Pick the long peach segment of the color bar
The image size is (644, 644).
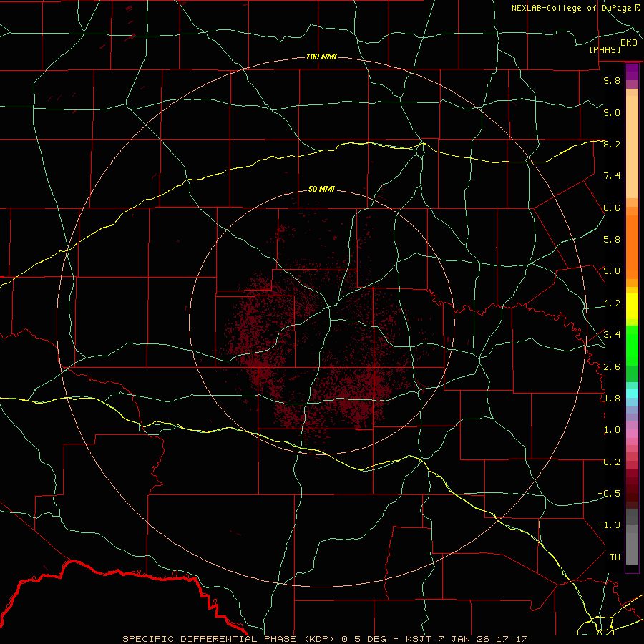(x=632, y=147)
